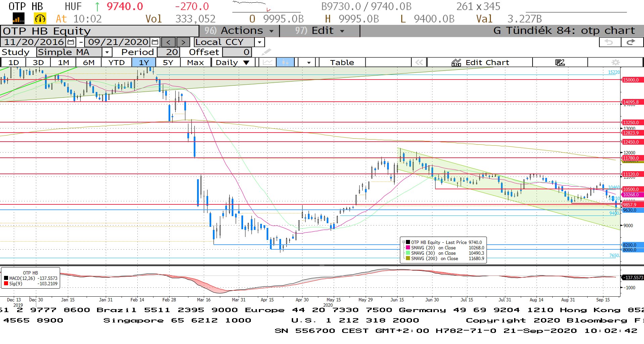The image size is (644, 344).
Task: Click the 9630.0 blue price level label
Action: 633,210
